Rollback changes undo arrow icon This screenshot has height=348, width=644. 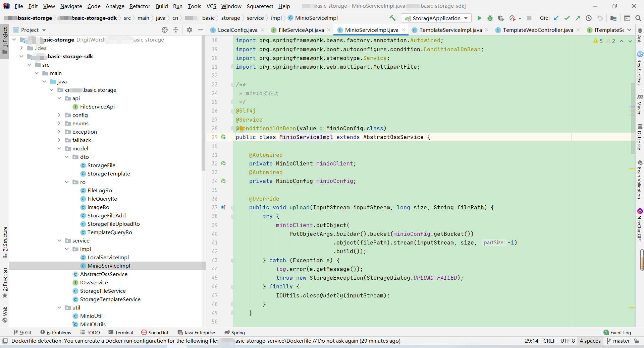point(600,18)
